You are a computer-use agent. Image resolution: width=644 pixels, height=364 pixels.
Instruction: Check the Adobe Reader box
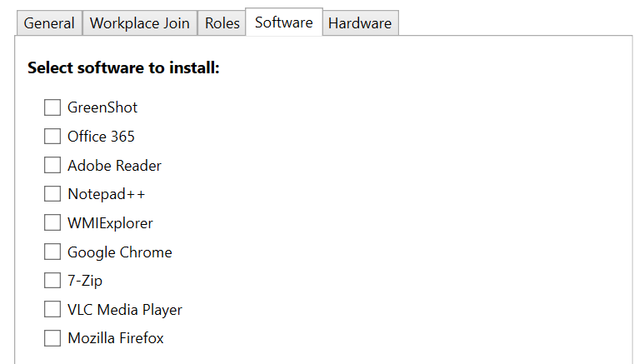click(52, 165)
